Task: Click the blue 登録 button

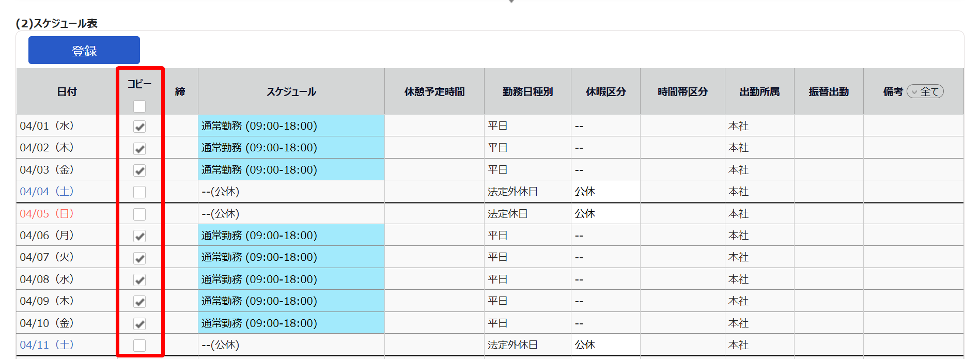Action: (84, 50)
